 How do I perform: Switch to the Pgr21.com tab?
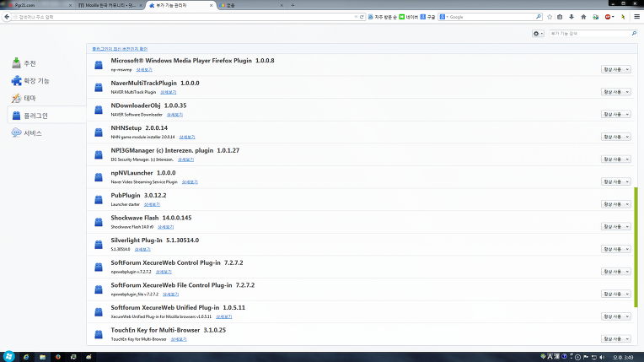tap(34, 4)
